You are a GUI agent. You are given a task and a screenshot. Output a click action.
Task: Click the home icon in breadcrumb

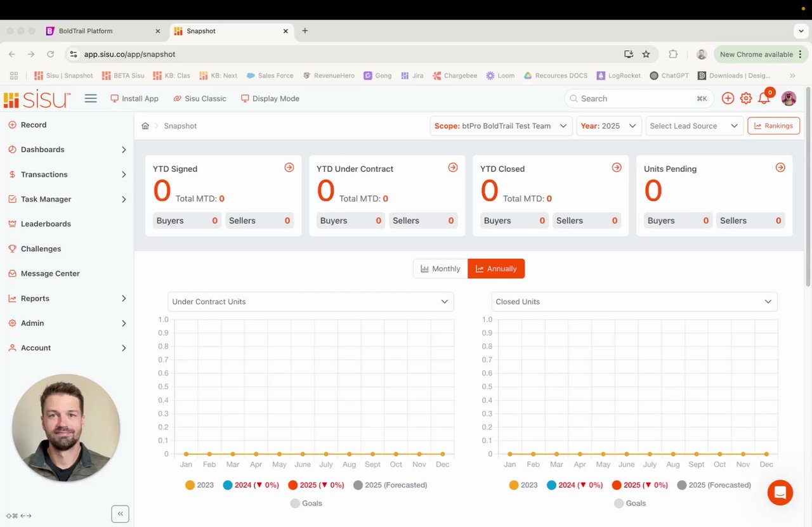click(145, 126)
